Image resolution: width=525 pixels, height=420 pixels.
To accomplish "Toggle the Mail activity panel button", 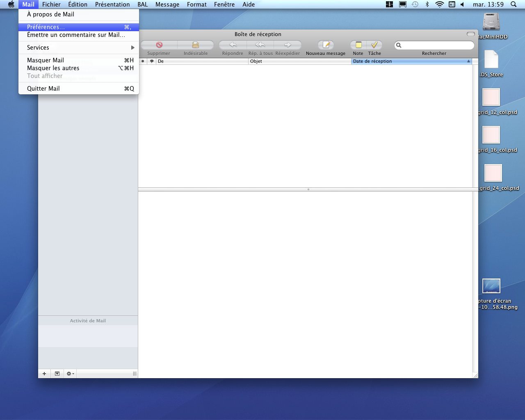I will tap(57, 374).
